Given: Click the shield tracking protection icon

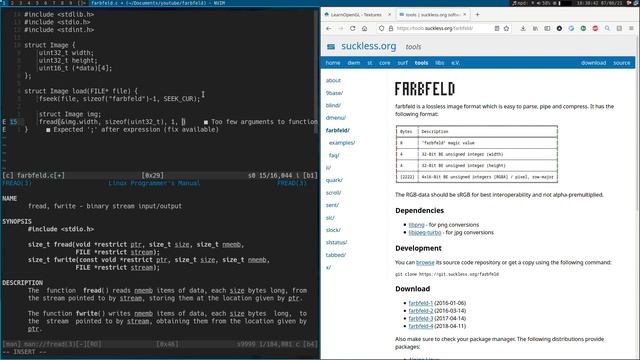Looking at the screenshot, I should (x=381, y=29).
